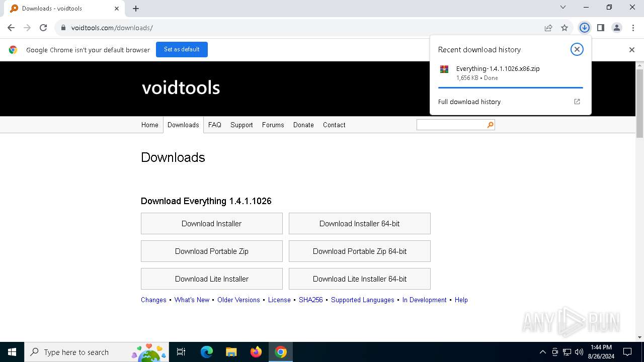Open network status tray icon
The width and height of the screenshot is (644, 362).
click(567, 352)
